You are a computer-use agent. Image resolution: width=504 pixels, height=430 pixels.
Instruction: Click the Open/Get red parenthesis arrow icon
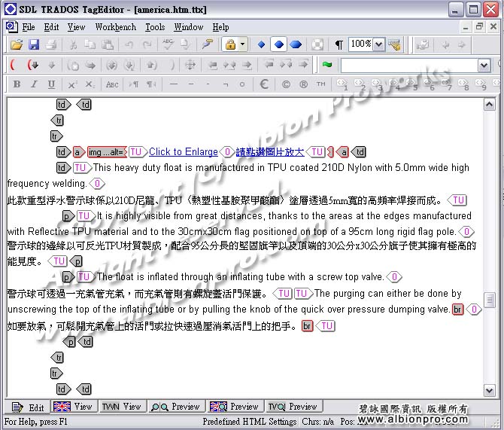pyautogui.click(x=32, y=65)
